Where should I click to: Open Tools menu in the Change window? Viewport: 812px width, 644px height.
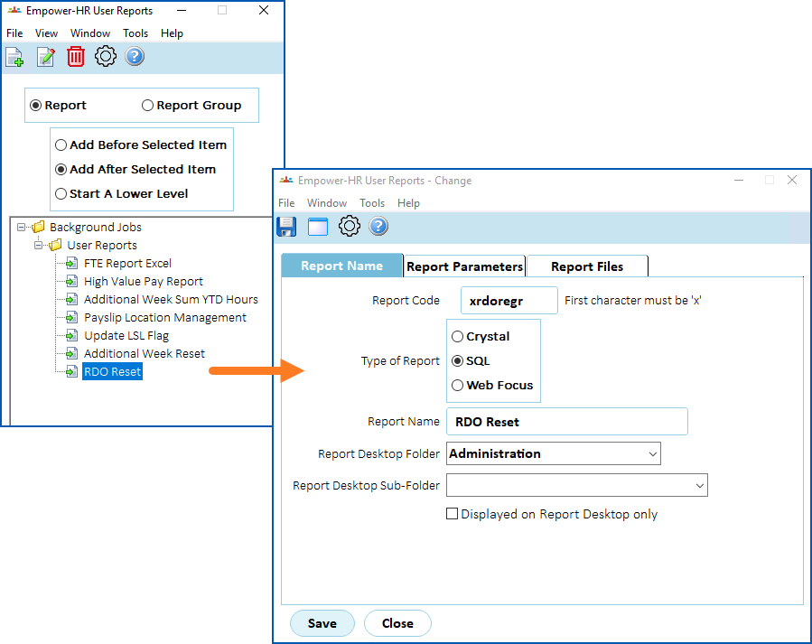372,203
